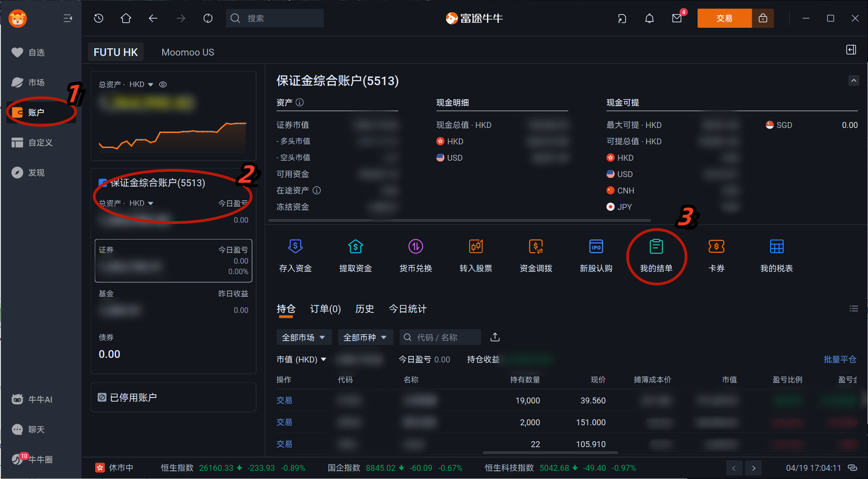Viewport: 868px width, 479px height.
Task: Go to home page icon
Action: (x=126, y=18)
